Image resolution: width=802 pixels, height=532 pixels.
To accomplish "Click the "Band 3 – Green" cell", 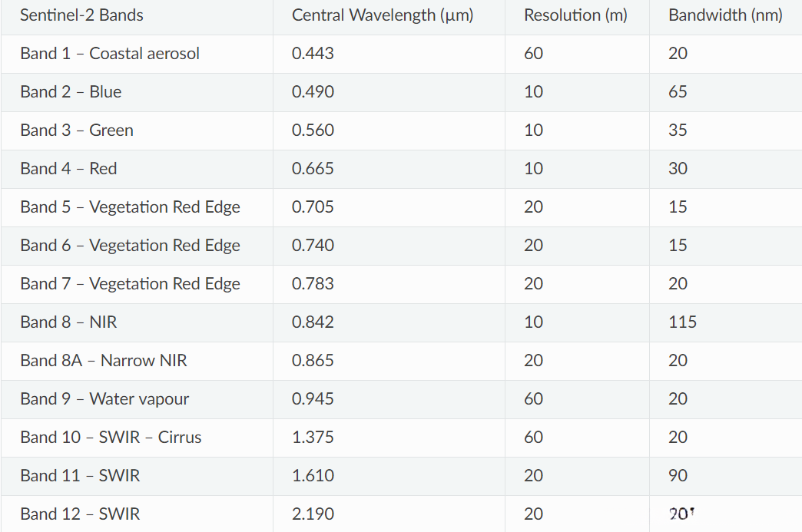I will [x=77, y=131].
